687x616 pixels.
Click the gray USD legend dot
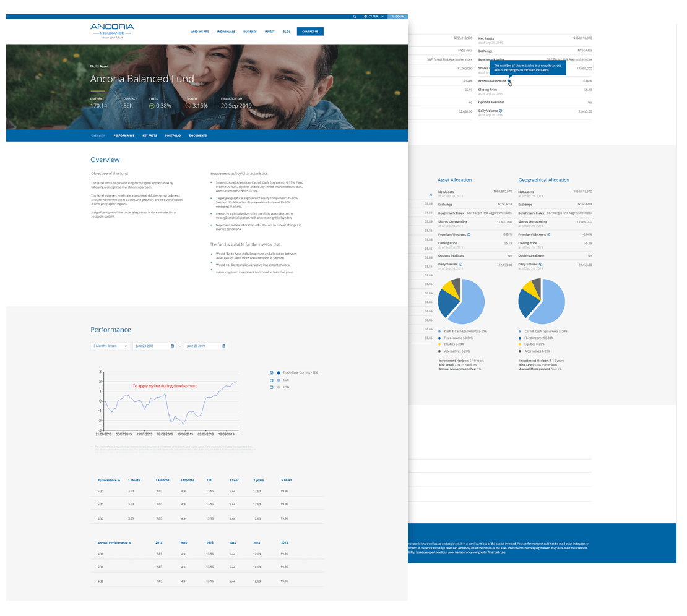point(279,387)
